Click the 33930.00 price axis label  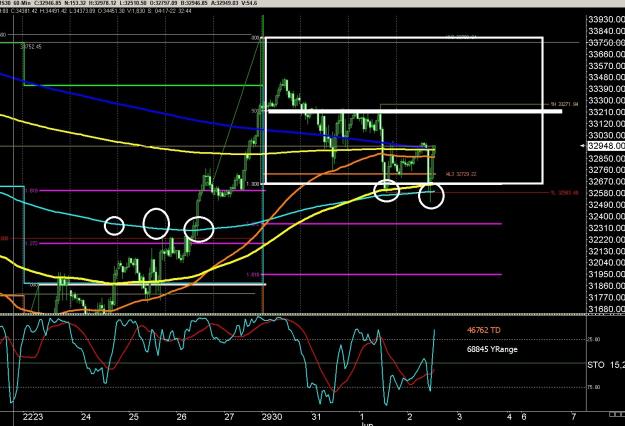[606, 20]
